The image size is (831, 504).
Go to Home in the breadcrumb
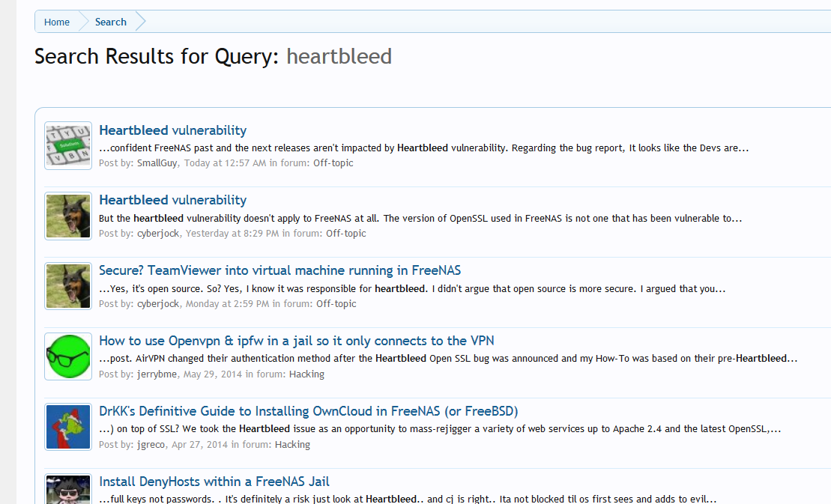pyautogui.click(x=57, y=22)
